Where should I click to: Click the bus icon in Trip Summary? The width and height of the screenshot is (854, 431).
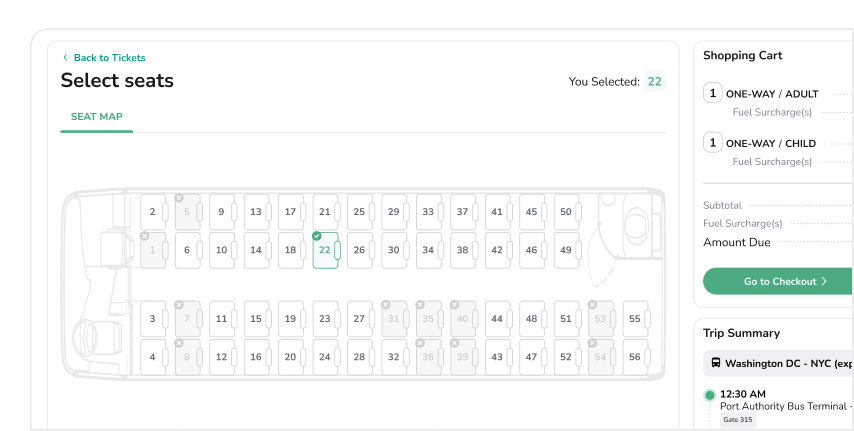714,364
